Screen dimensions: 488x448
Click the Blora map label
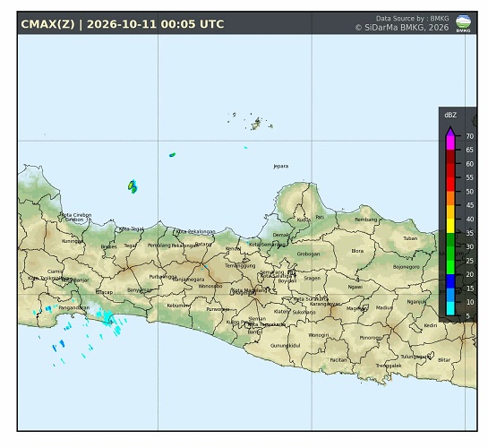pos(357,251)
